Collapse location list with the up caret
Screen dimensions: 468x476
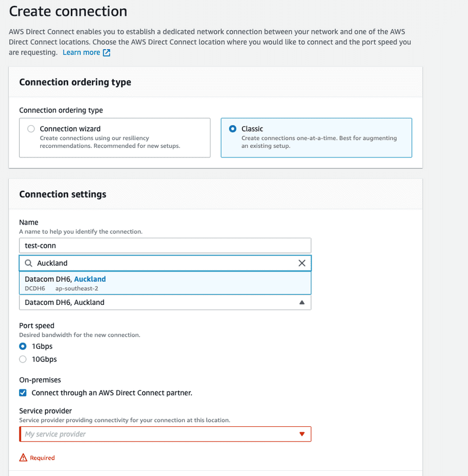301,302
